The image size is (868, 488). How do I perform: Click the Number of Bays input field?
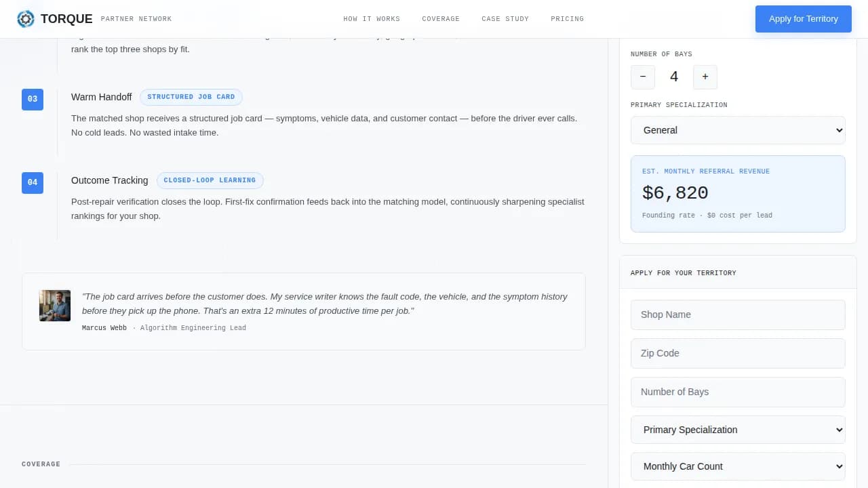738,392
